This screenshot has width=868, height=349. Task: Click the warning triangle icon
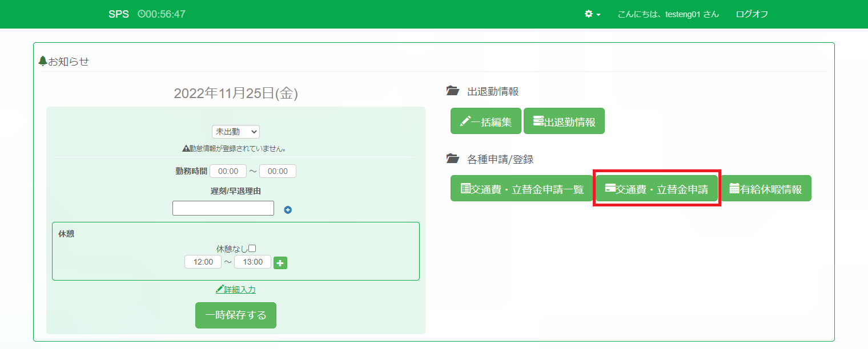pos(186,148)
